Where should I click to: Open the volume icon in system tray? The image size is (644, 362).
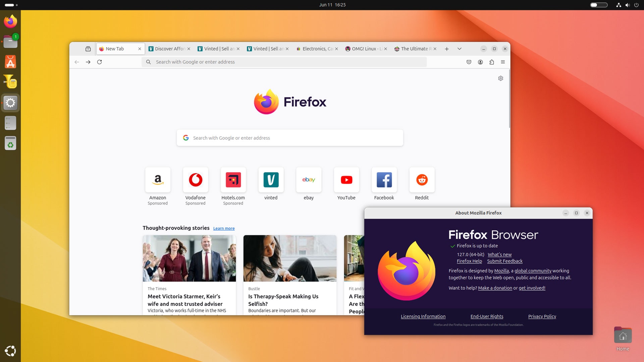pos(628,5)
